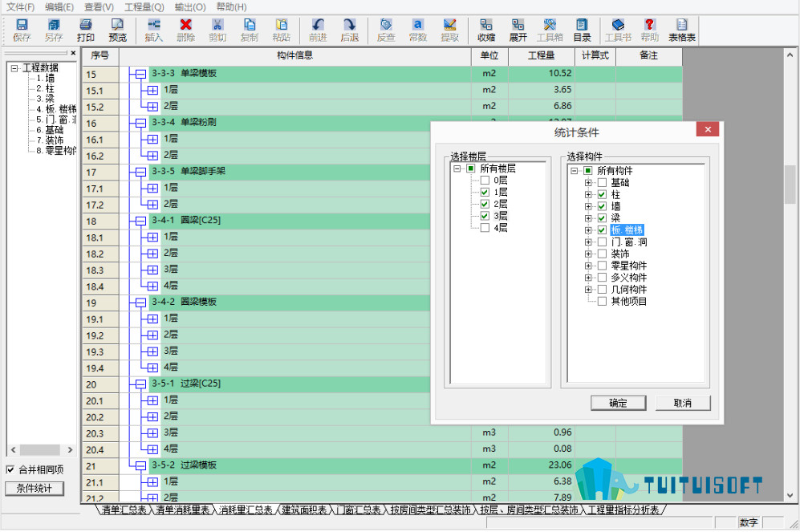This screenshot has width=800, height=532.
Task: Select 6. 基础 in left tree
Action: tap(50, 129)
